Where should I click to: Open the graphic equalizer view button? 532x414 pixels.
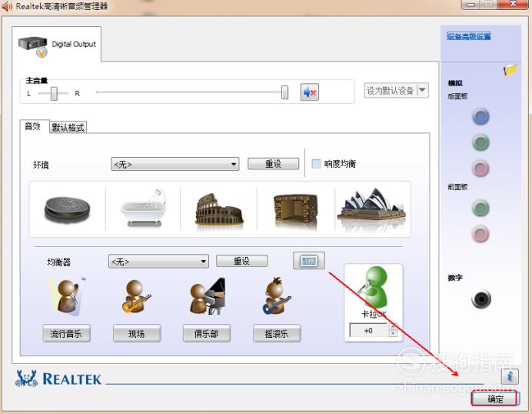pyautogui.click(x=309, y=261)
